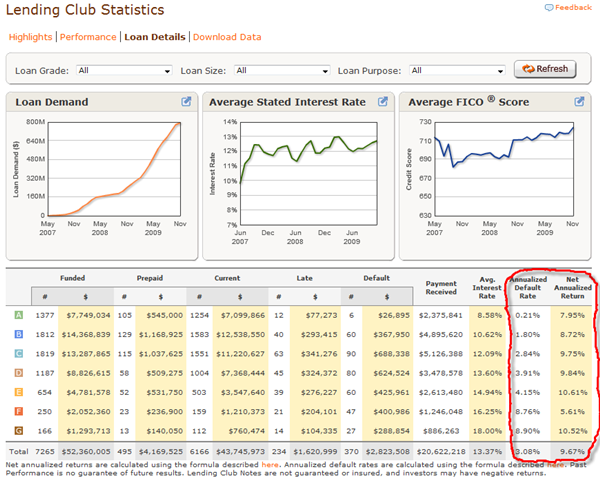Click the $4,169,525 total prepaid value
This screenshot has width=600, height=478.
(161, 451)
